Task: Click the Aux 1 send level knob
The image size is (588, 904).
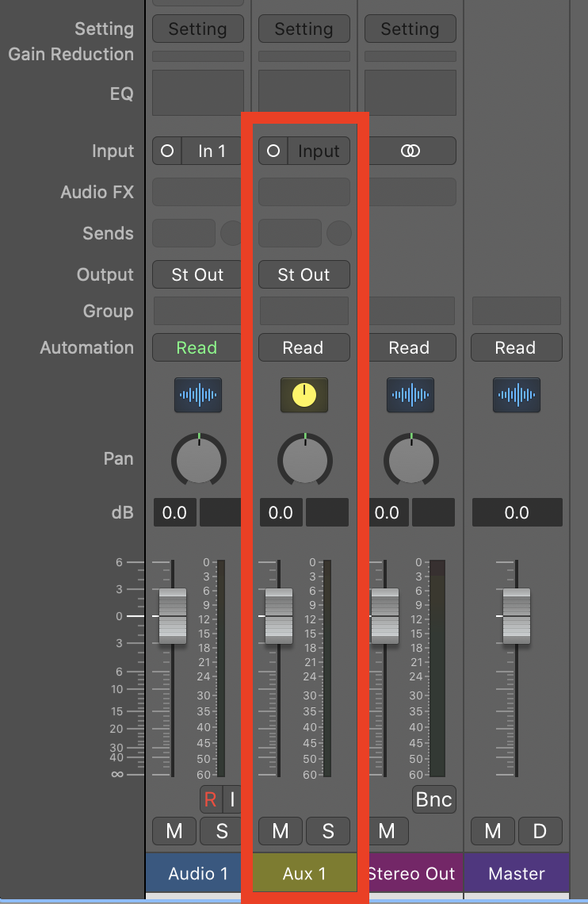Action: (x=339, y=233)
